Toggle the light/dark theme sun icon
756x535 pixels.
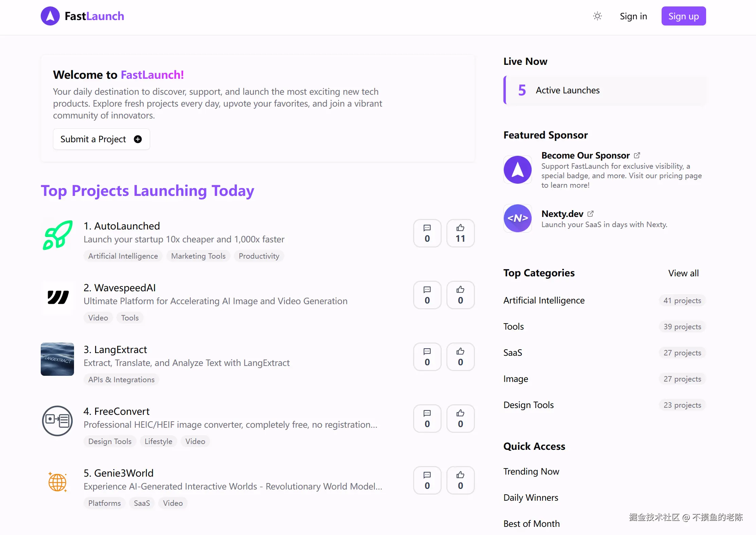coord(597,16)
